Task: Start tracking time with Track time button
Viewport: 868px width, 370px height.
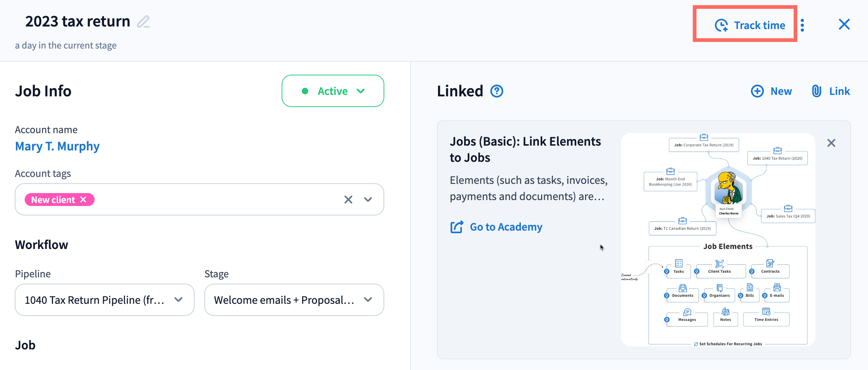Action: pos(749,25)
